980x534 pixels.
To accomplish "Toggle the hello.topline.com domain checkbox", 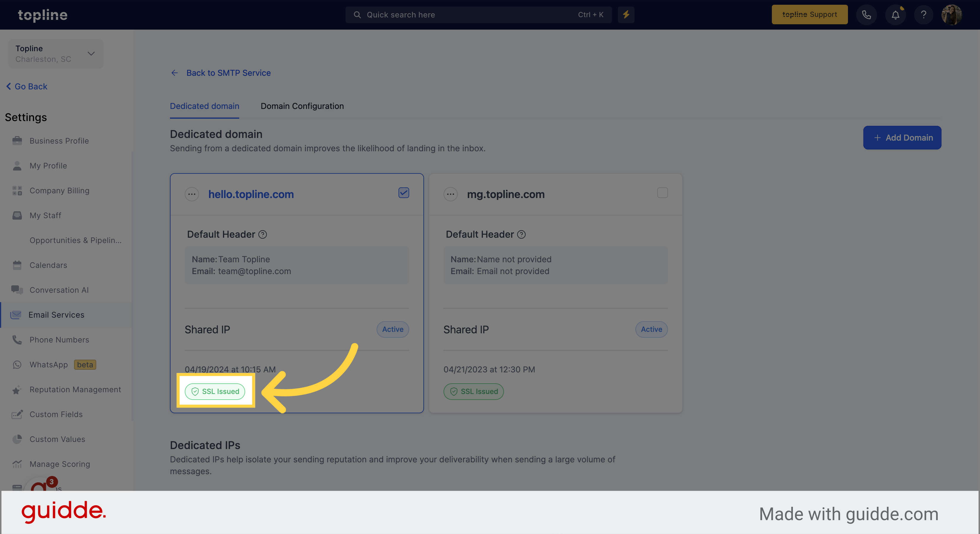I will 404,193.
